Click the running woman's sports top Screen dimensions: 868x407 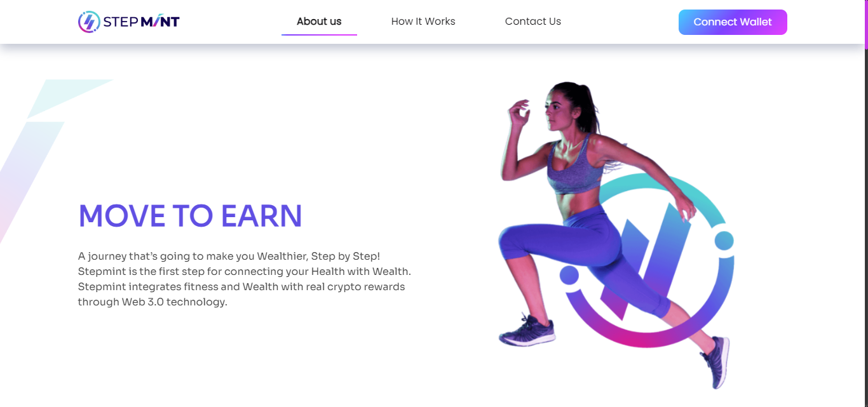pyautogui.click(x=573, y=168)
